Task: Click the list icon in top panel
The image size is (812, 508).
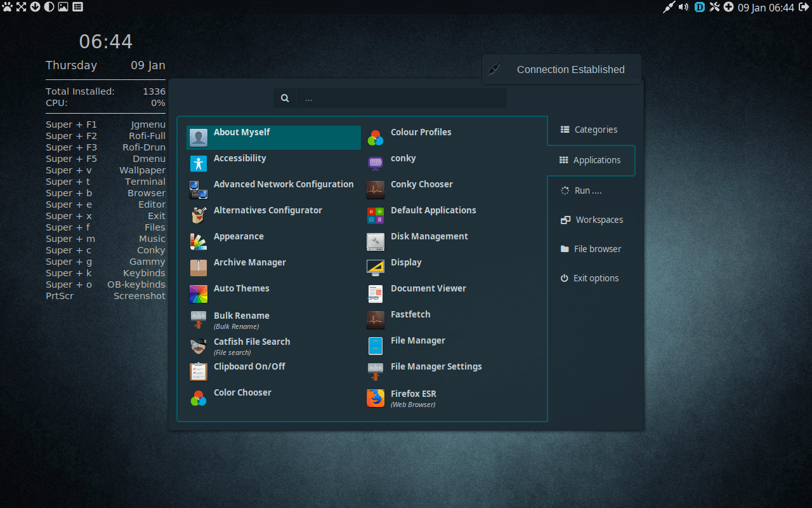Action: (x=77, y=7)
